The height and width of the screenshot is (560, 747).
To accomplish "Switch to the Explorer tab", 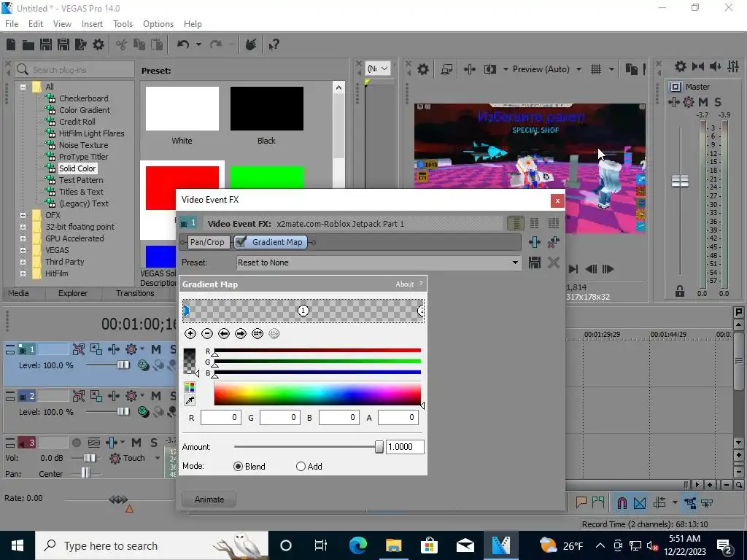I will click(x=73, y=293).
